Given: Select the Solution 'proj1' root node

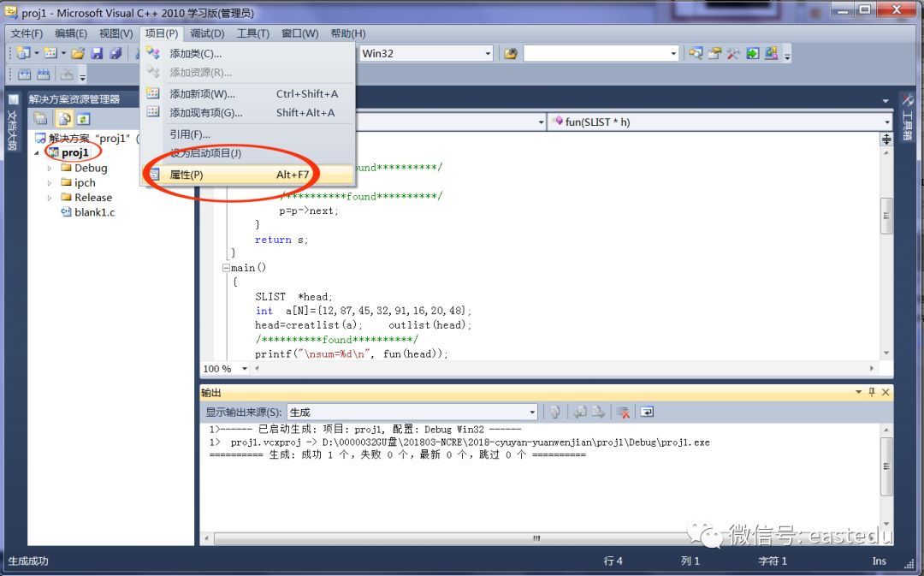Looking at the screenshot, I should point(88,139).
